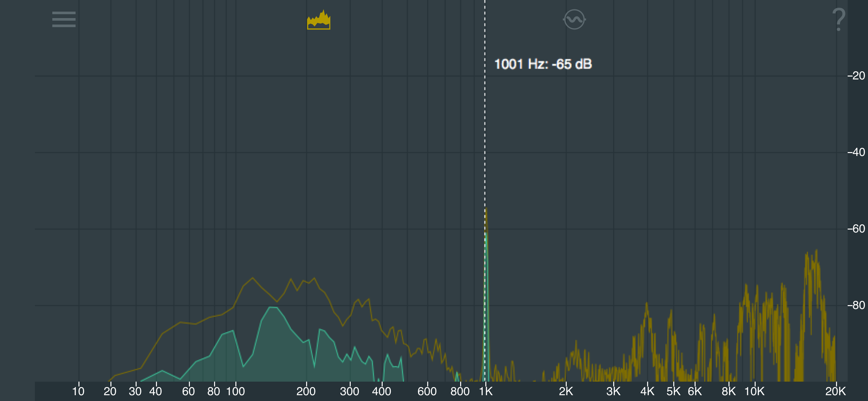Click the 100 Hz axis label

pyautogui.click(x=235, y=391)
